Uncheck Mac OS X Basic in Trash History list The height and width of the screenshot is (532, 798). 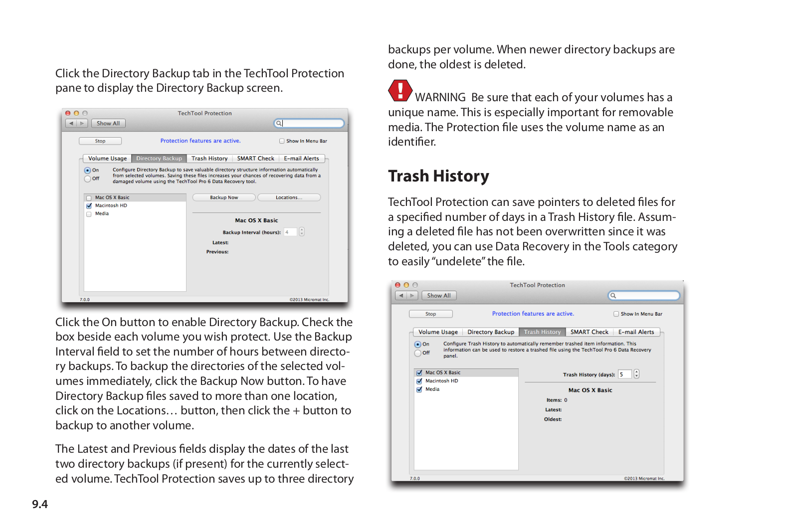point(419,373)
